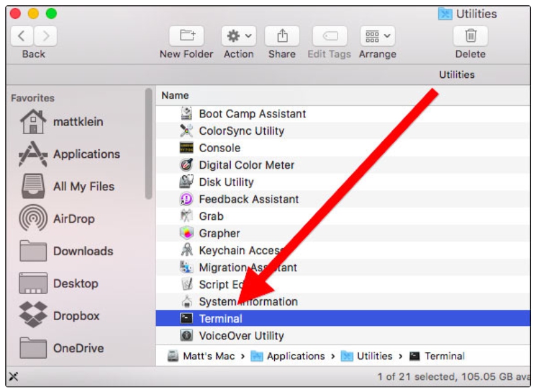Click the Back navigation arrow

pyautogui.click(x=22, y=36)
